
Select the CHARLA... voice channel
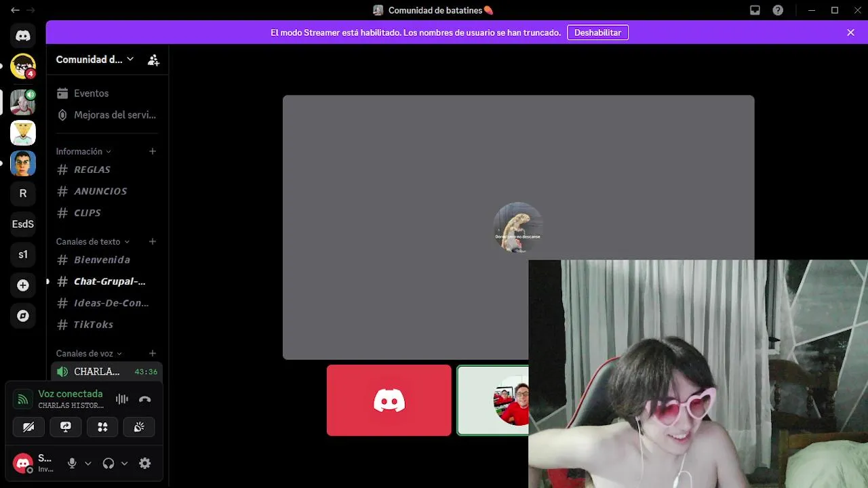(106, 371)
